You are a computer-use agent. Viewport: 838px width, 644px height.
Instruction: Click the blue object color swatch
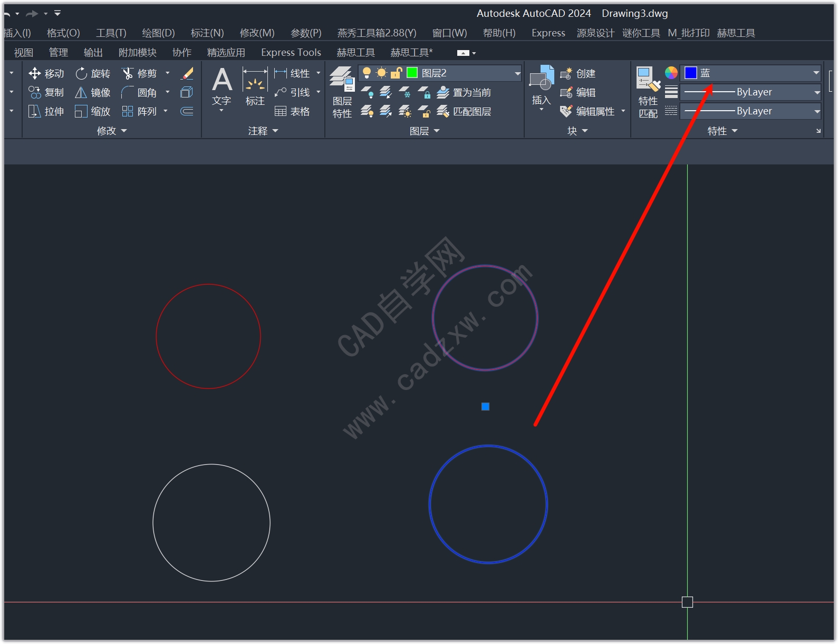pyautogui.click(x=690, y=73)
